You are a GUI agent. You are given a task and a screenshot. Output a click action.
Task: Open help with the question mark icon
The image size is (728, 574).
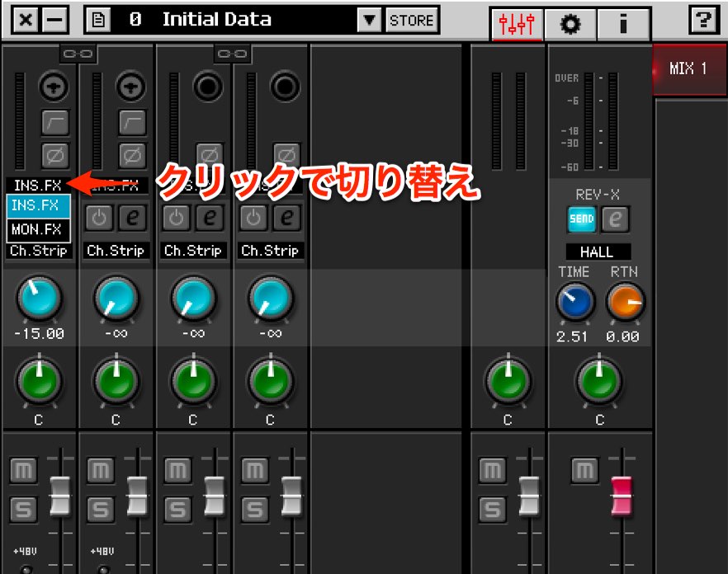pos(703,21)
